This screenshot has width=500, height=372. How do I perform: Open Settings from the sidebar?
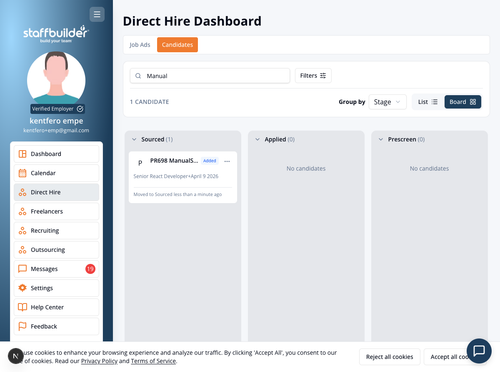click(x=56, y=288)
